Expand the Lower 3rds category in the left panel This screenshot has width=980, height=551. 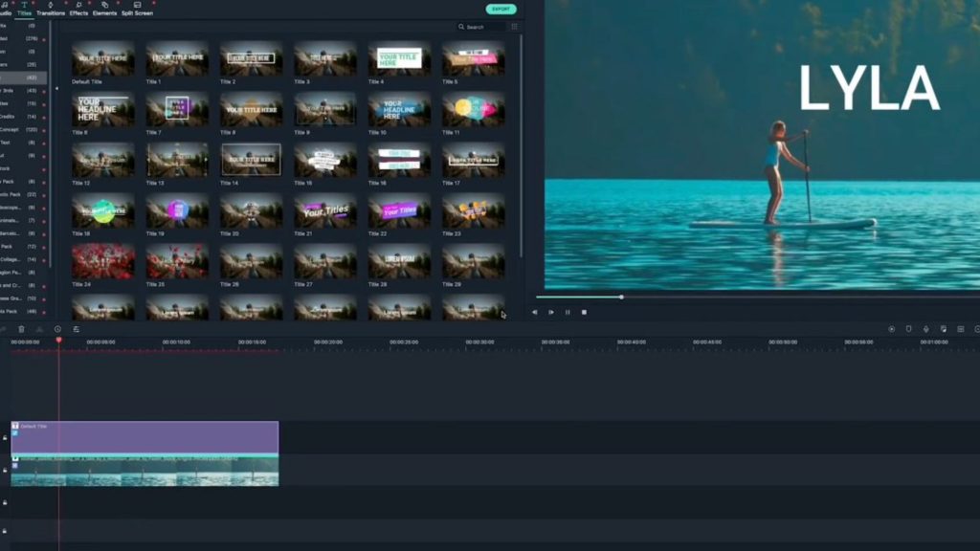14,89
